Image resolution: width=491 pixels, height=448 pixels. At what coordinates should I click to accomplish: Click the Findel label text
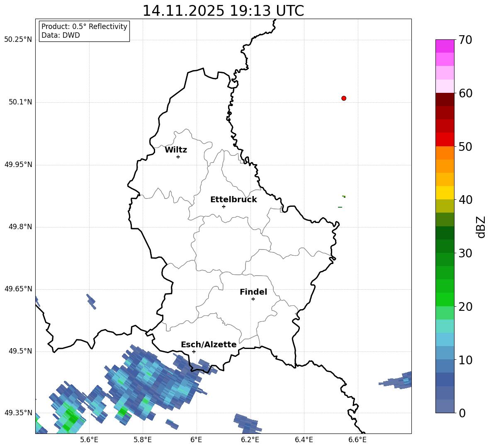pos(253,292)
